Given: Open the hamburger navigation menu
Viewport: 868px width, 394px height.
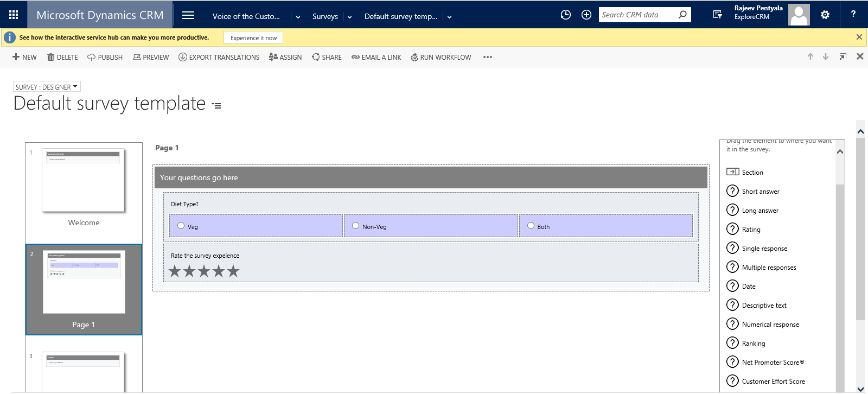Looking at the screenshot, I should pos(188,15).
